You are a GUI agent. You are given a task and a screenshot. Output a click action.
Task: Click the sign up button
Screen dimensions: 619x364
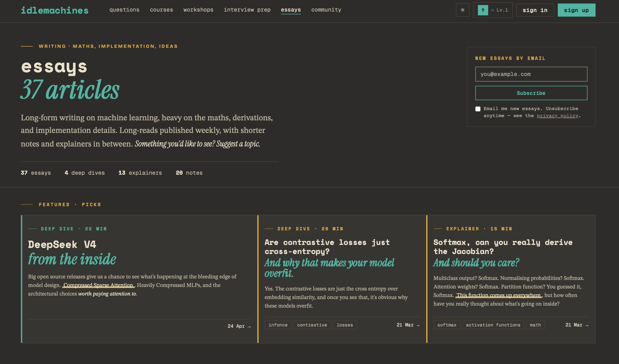pyautogui.click(x=576, y=10)
